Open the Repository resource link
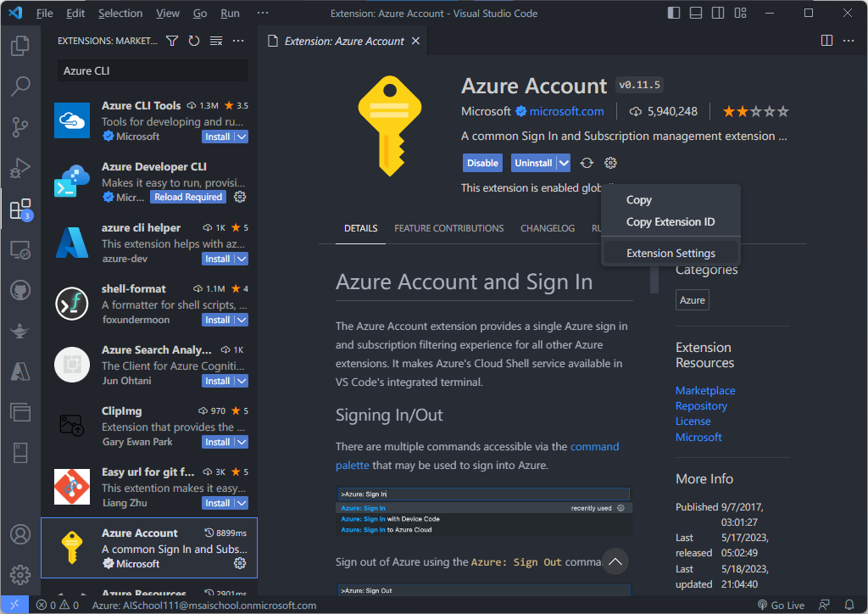Screen dimensions: 868x614 point(701,406)
